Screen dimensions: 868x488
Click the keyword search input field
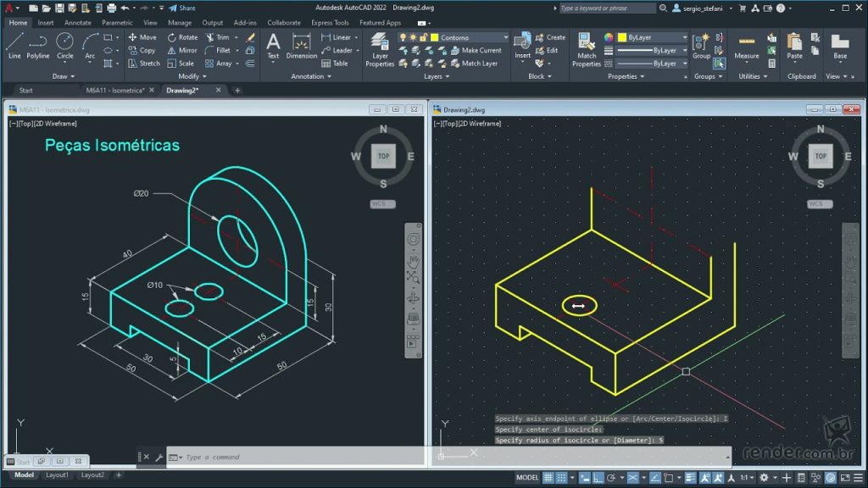coord(607,8)
